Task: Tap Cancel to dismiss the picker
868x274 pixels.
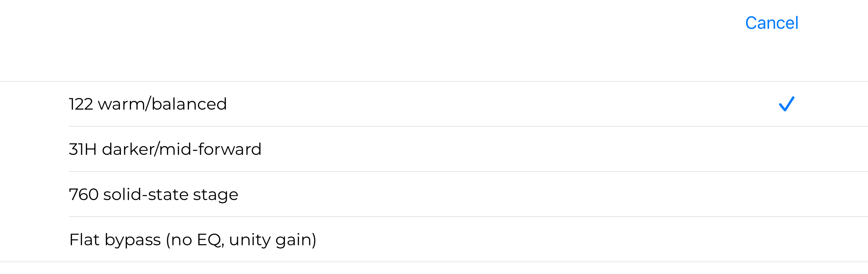Action: point(772,23)
